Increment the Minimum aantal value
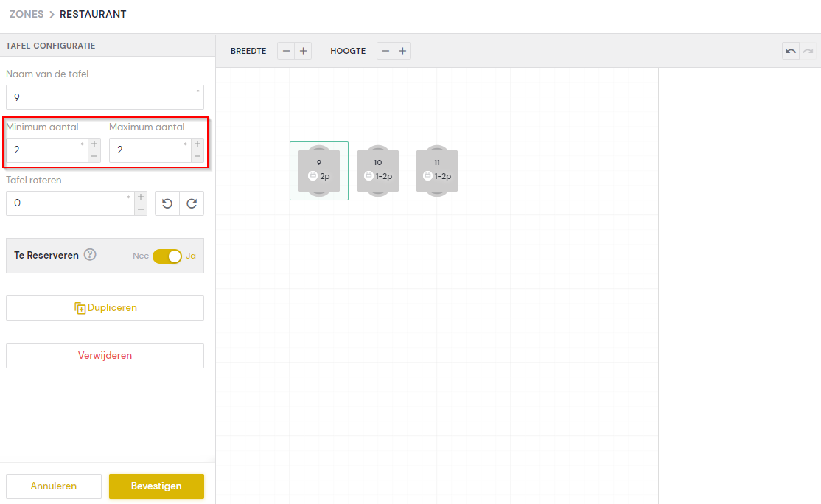The height and width of the screenshot is (504, 821). [x=94, y=144]
